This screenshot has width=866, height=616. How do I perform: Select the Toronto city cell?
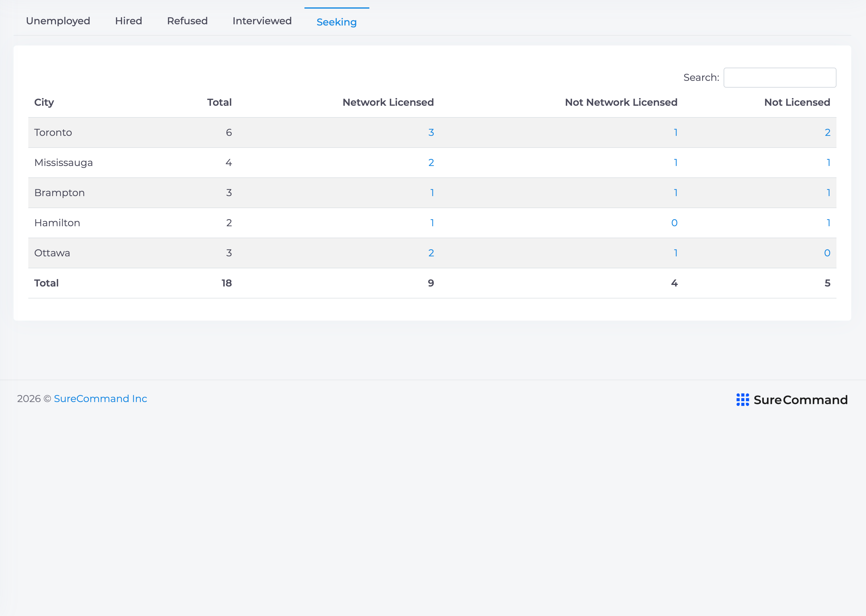[x=53, y=132]
